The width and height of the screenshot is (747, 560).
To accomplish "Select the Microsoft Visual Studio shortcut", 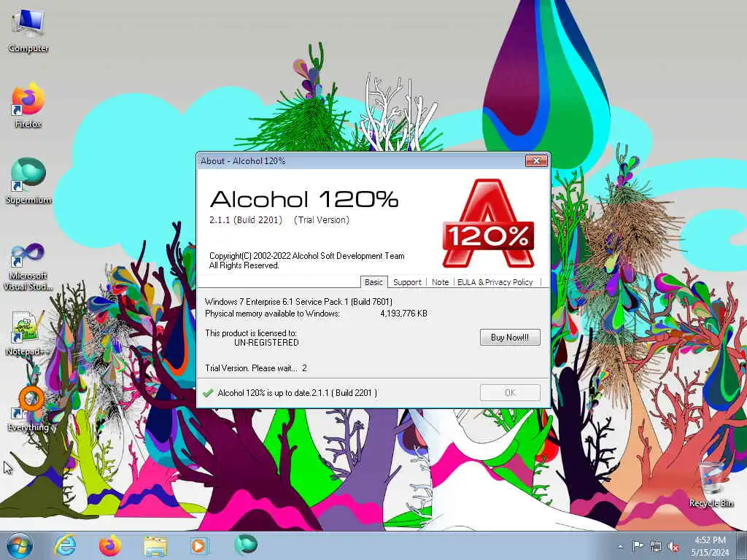I will click(28, 267).
